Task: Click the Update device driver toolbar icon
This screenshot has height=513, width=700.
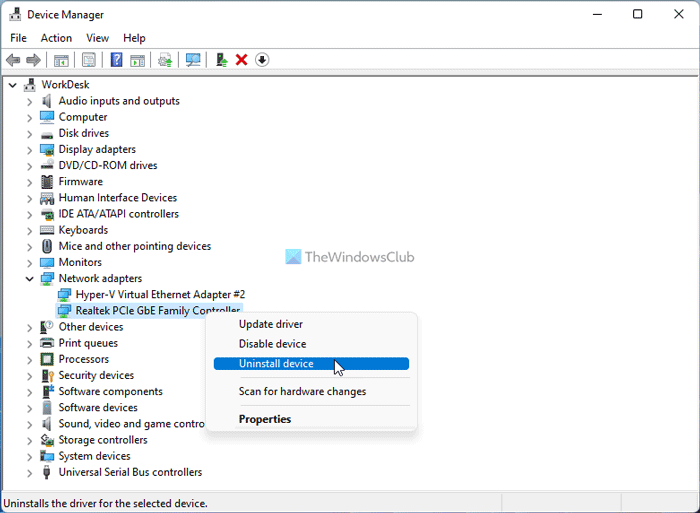Action: 221,60
